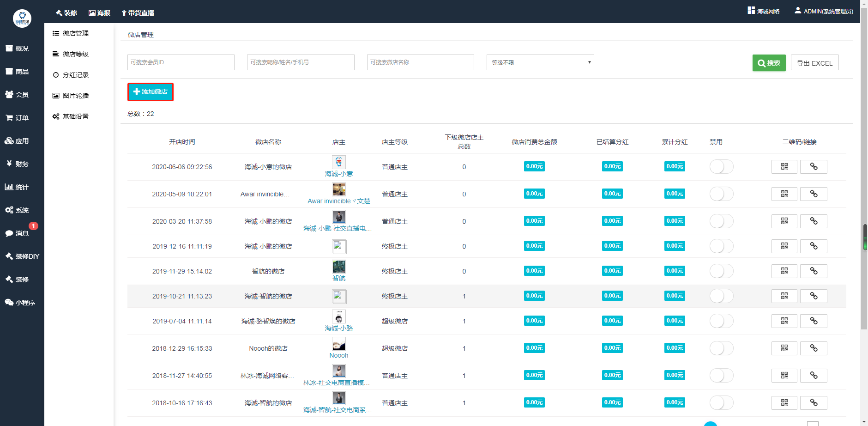Screen dimensions: 868x426
Task: Click the green 搜索 search button
Action: click(x=769, y=63)
